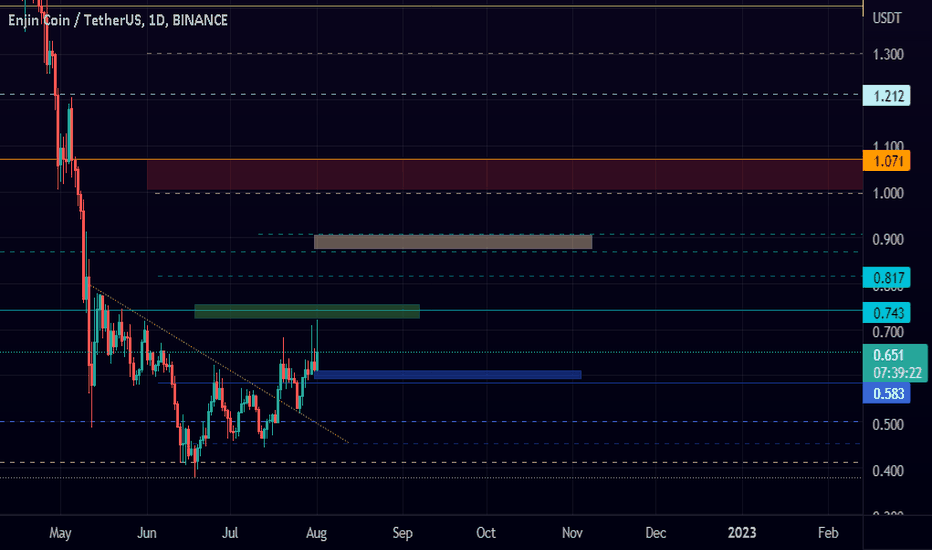This screenshot has height=550, width=932.
Task: Click the Jun label on time axis
Action: click(x=147, y=533)
